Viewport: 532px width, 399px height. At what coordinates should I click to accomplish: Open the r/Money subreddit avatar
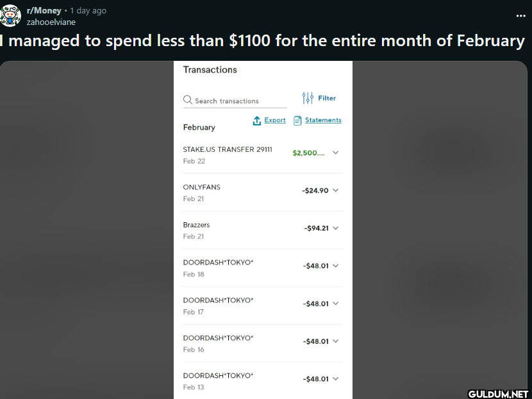pos(10,15)
